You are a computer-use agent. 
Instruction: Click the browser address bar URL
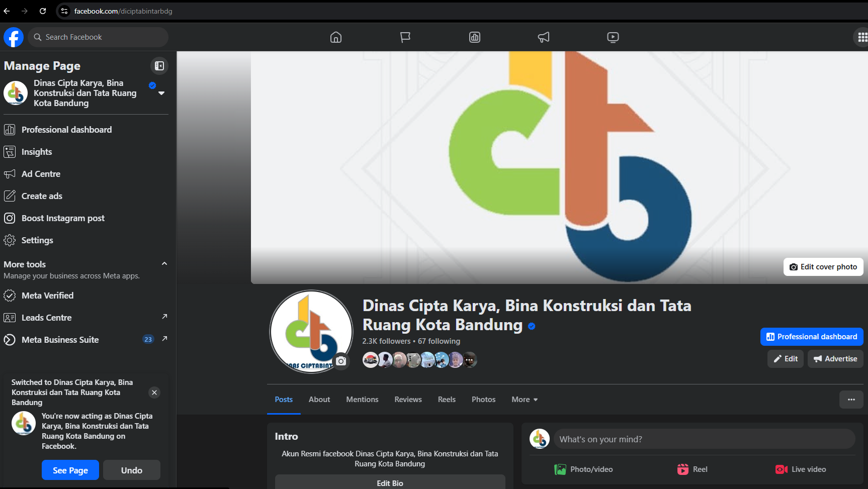pyautogui.click(x=123, y=11)
